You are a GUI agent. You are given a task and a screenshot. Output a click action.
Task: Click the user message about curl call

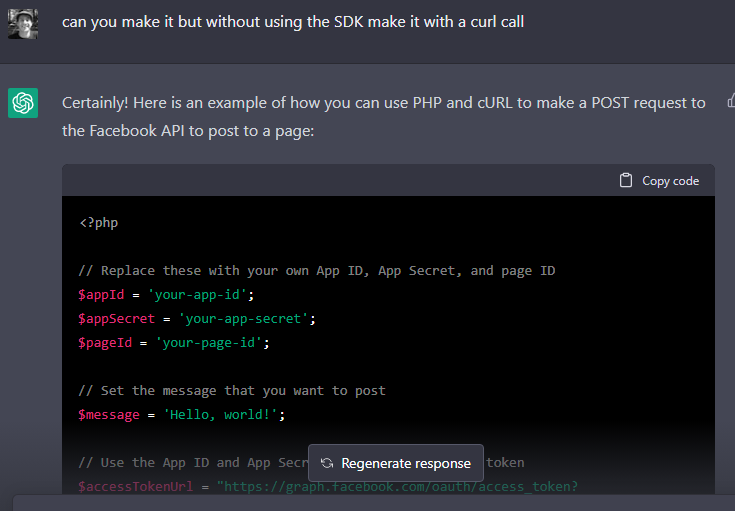click(x=293, y=22)
